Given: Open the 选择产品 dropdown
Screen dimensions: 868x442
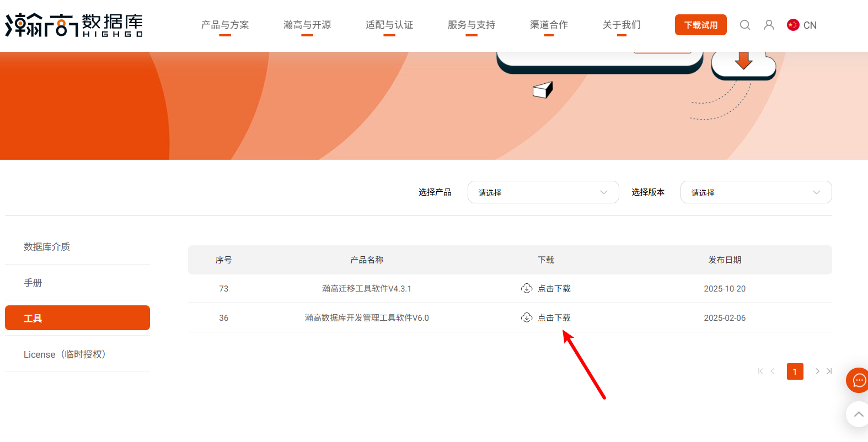Looking at the screenshot, I should click(x=543, y=192).
